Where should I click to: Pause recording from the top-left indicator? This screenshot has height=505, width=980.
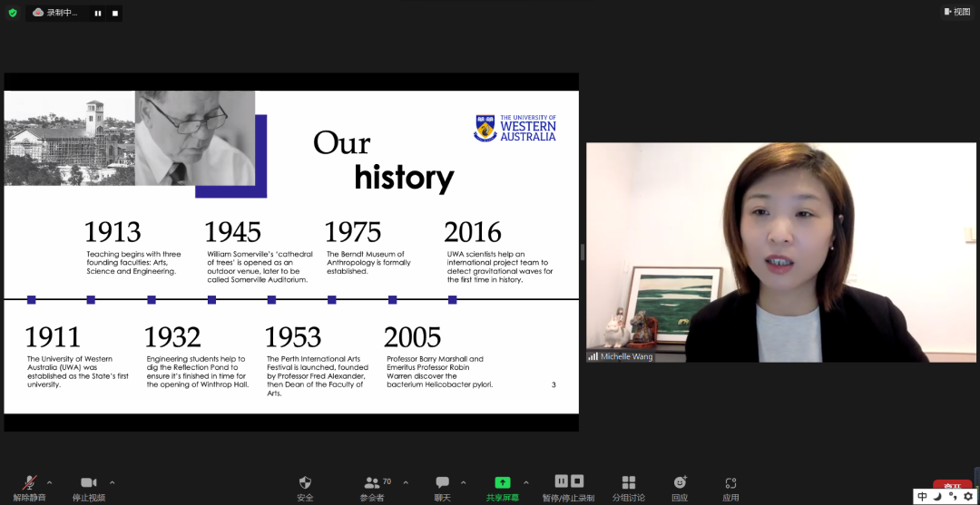98,13
